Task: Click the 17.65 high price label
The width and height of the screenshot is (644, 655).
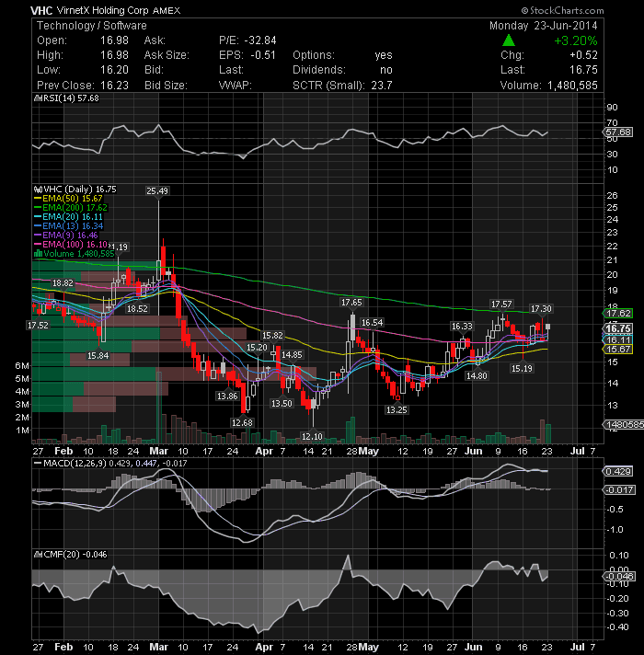Action: pos(351,302)
